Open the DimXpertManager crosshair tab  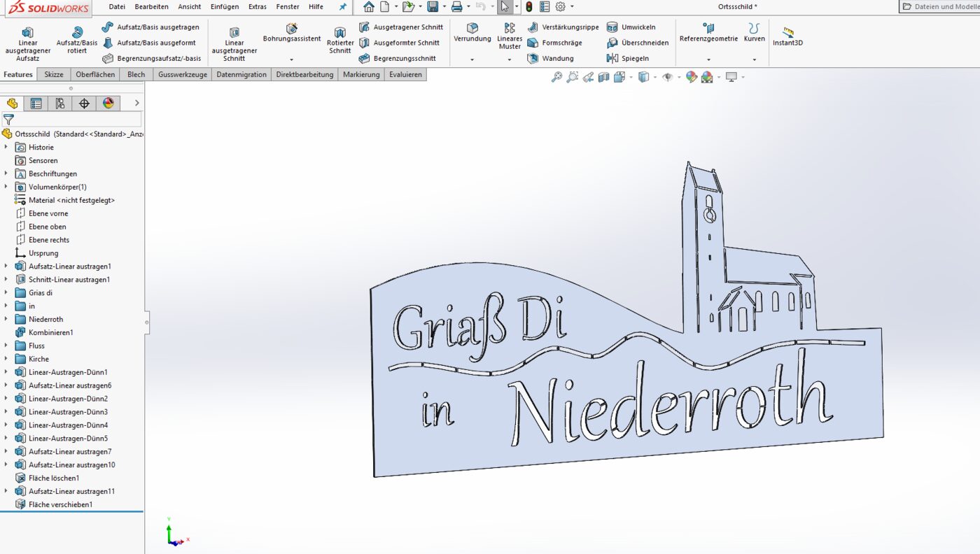[84, 104]
